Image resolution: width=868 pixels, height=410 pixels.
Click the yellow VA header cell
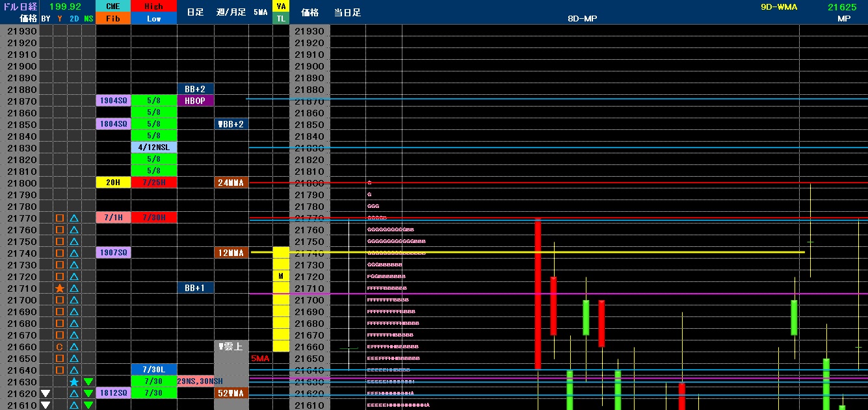pyautogui.click(x=281, y=6)
